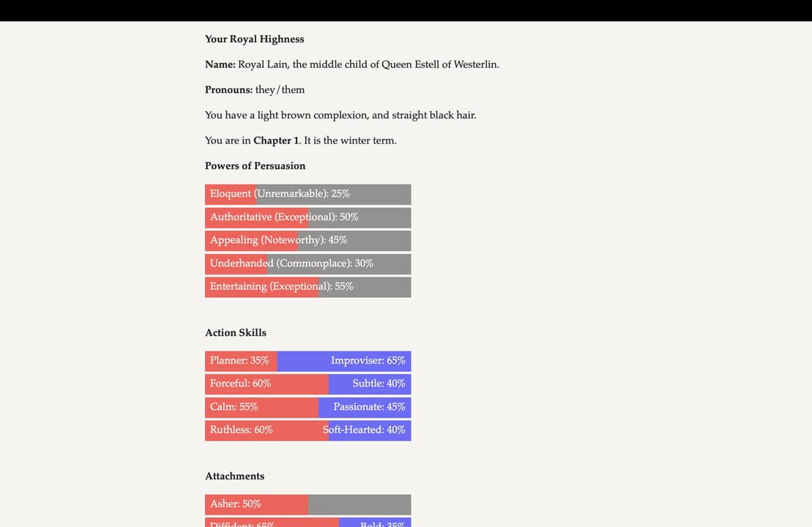
Task: Click the Powers of Persuasion heading
Action: (x=255, y=166)
